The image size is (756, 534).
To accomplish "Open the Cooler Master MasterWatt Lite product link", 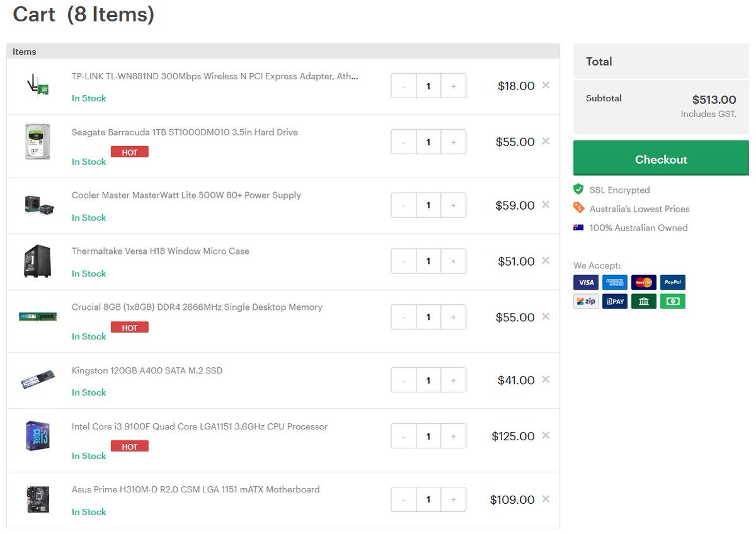I will (186, 195).
